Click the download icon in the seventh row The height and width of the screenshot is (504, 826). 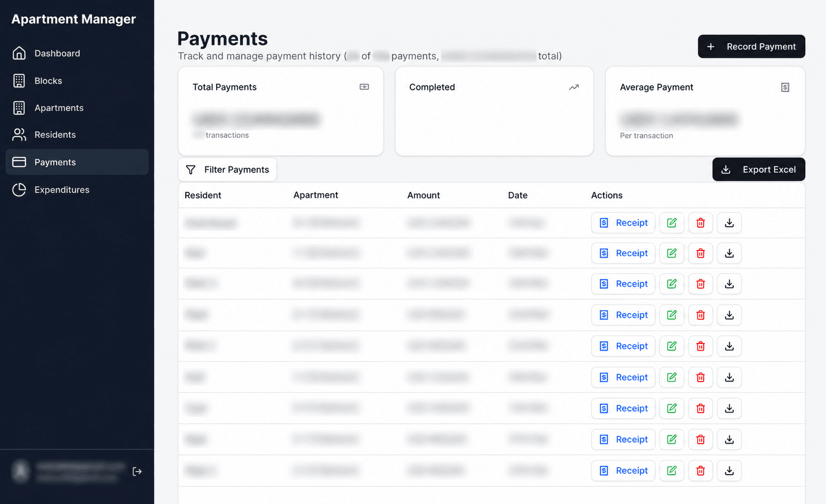[729, 408]
